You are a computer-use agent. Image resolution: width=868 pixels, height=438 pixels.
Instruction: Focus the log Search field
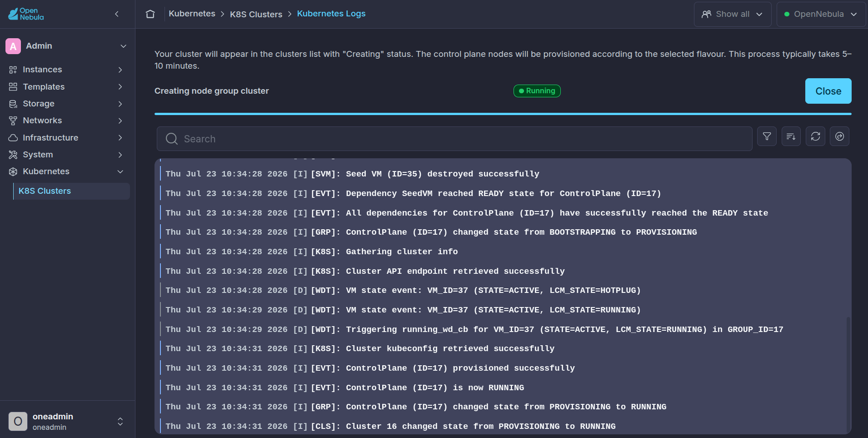coord(454,139)
